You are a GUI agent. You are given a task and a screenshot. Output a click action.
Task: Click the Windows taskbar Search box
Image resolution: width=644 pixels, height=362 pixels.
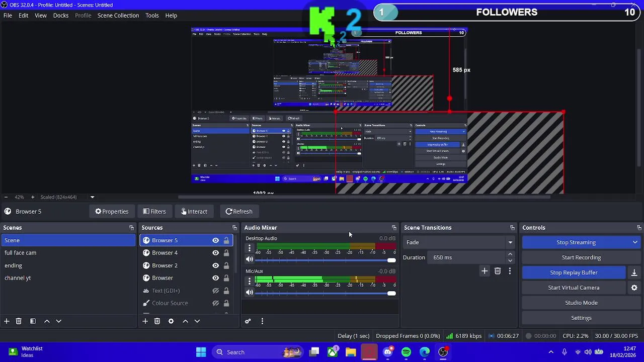(257, 352)
